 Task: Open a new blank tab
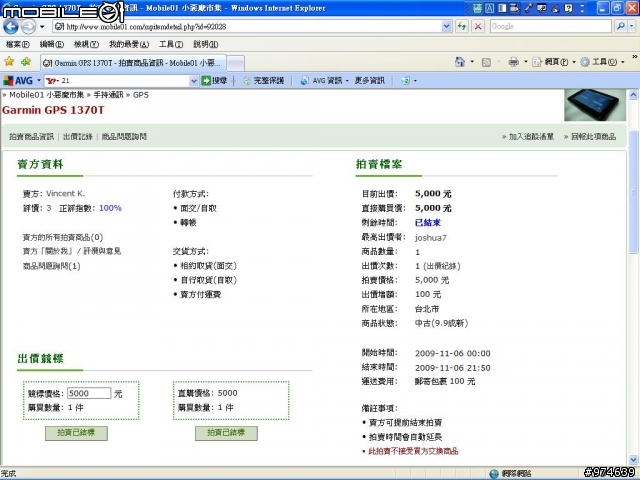tap(236, 63)
